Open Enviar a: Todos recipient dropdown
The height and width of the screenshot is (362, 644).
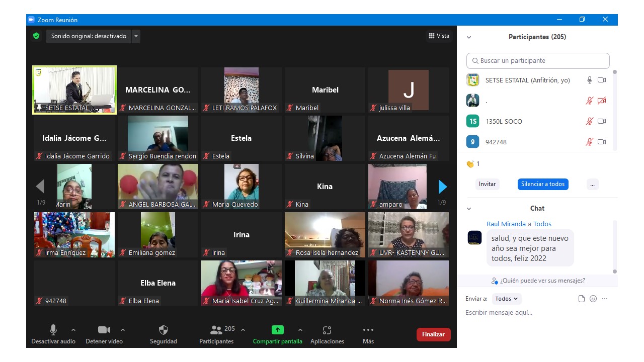point(507,299)
